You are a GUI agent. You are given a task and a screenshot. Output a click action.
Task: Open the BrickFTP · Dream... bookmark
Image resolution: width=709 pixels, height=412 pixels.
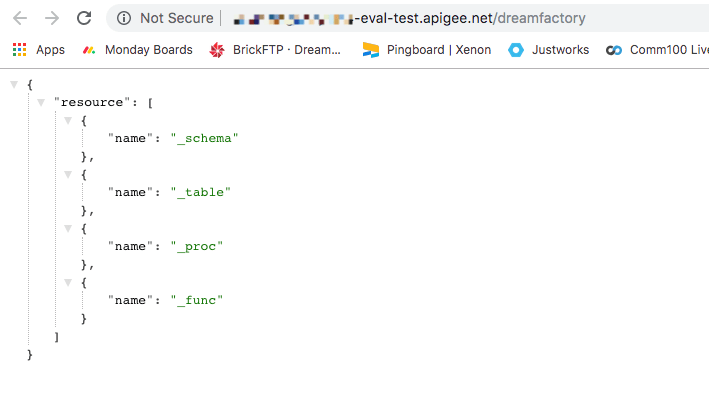click(287, 50)
